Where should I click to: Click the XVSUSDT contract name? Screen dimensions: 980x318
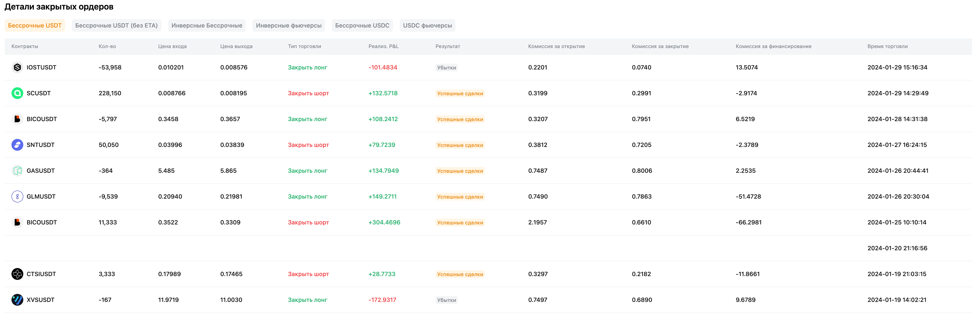40,300
